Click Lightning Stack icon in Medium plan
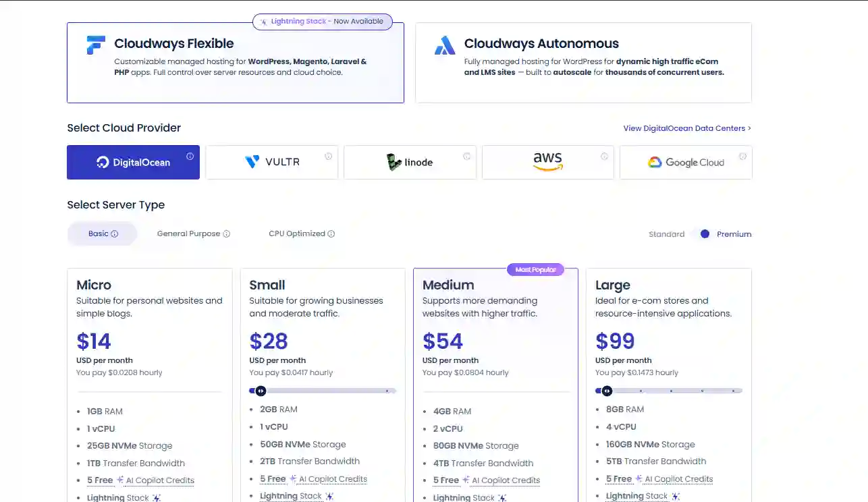This screenshot has height=502, width=868. pyautogui.click(x=503, y=498)
